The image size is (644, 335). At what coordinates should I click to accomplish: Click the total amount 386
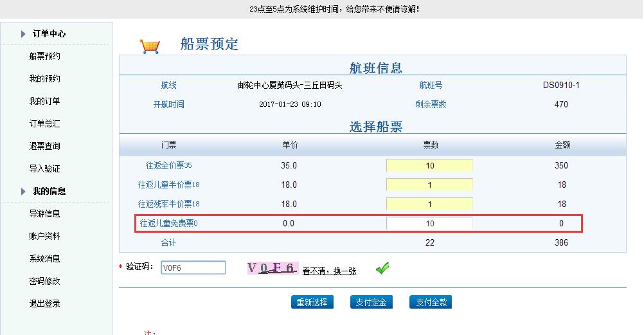(562, 242)
